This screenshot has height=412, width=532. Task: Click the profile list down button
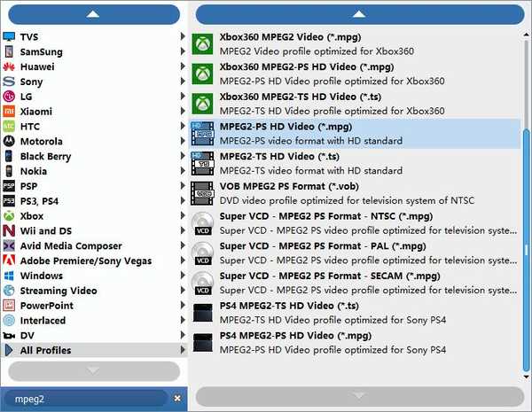click(360, 396)
